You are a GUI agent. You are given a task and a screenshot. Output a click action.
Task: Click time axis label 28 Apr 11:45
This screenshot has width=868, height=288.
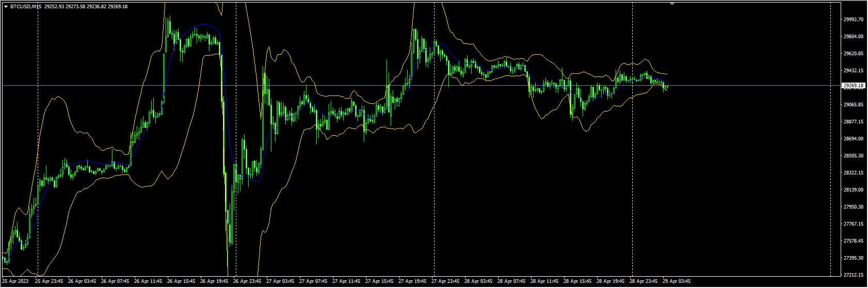tap(545, 282)
